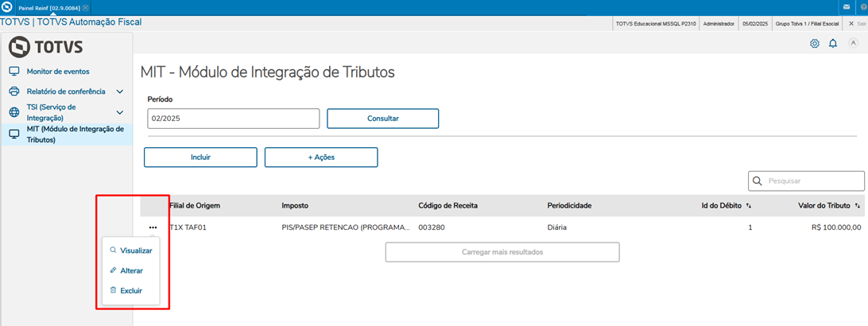Sort by Valor do Tributo arrows icon

point(857,206)
